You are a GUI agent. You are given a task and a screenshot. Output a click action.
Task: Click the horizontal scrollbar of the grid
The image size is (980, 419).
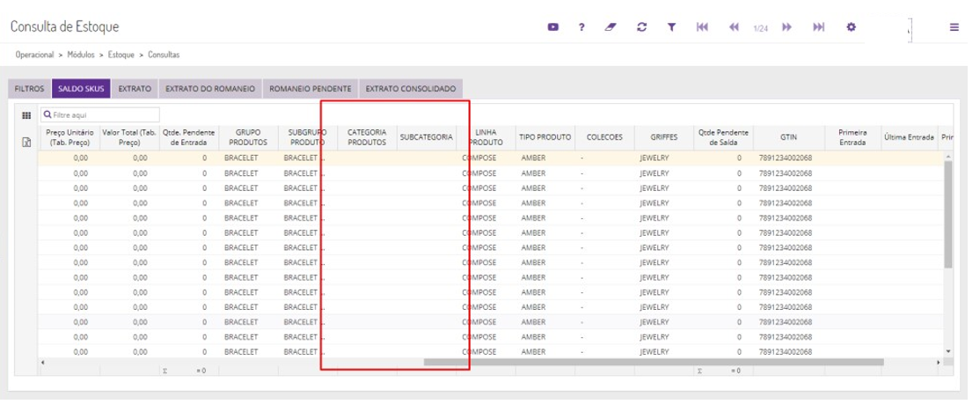coord(653,362)
